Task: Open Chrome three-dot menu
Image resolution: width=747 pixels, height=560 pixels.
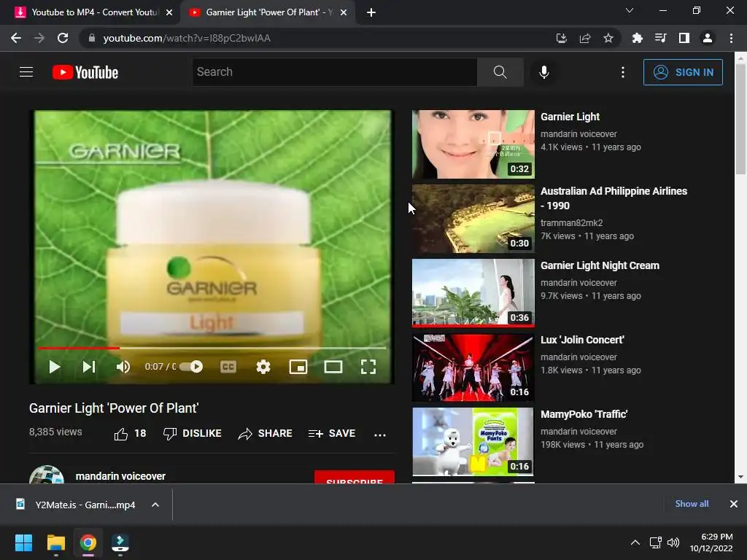Action: [x=731, y=38]
